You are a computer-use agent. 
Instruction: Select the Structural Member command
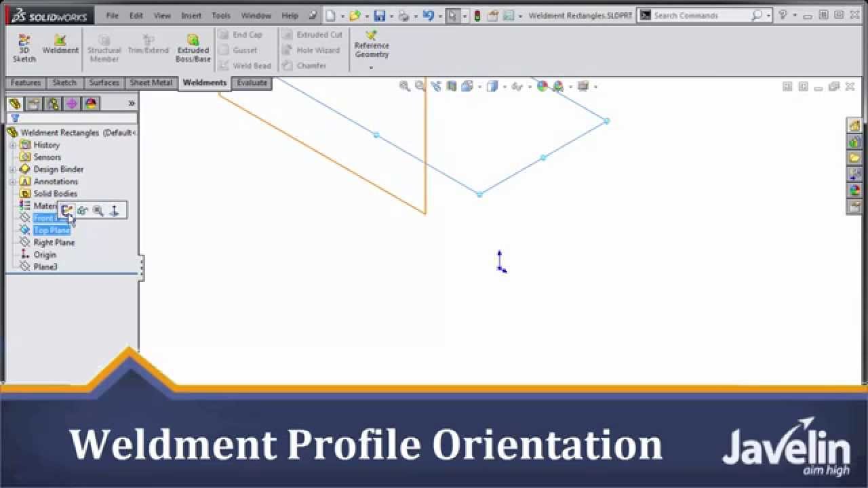(x=104, y=49)
